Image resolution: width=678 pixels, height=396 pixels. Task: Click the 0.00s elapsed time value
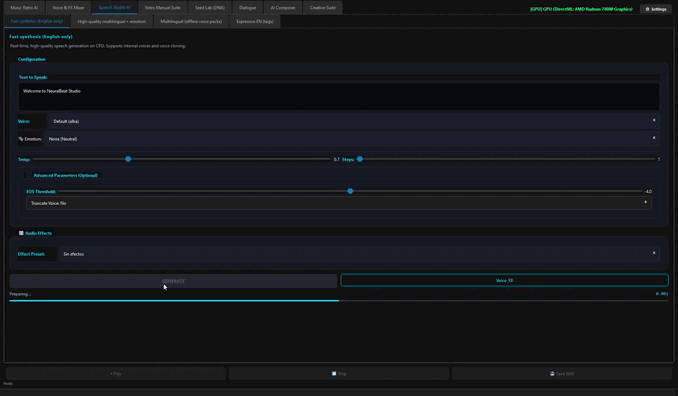(662, 294)
